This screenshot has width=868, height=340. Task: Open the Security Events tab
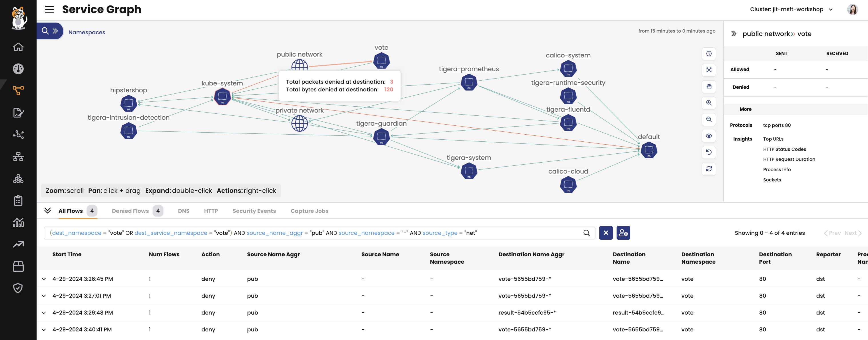coord(254,211)
